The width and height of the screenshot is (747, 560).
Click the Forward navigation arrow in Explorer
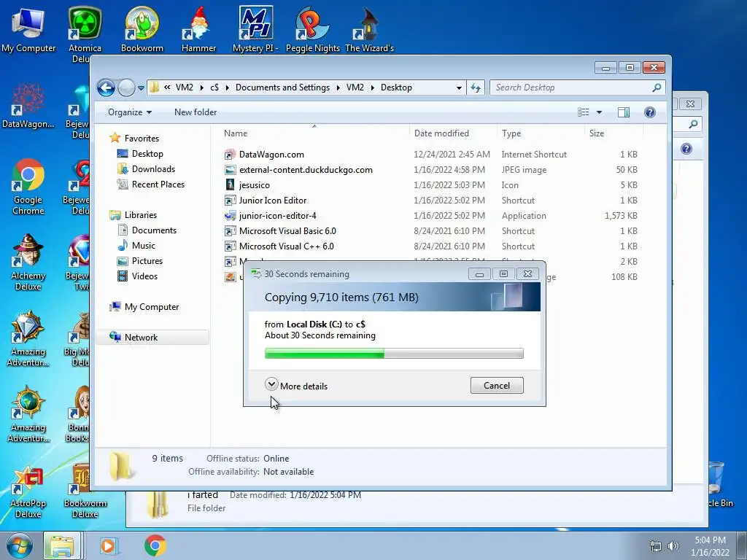coord(125,87)
